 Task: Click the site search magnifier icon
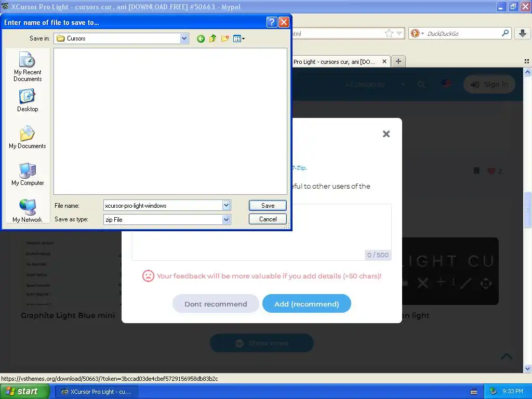pos(421,85)
